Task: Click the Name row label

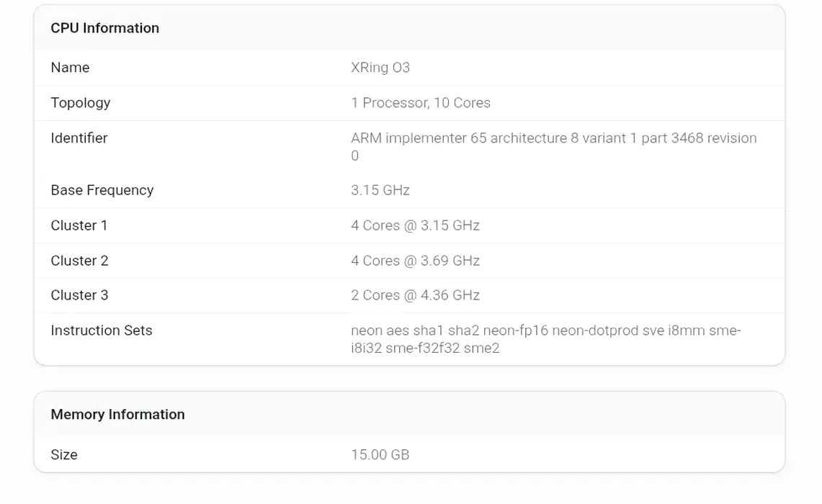Action: tap(71, 68)
